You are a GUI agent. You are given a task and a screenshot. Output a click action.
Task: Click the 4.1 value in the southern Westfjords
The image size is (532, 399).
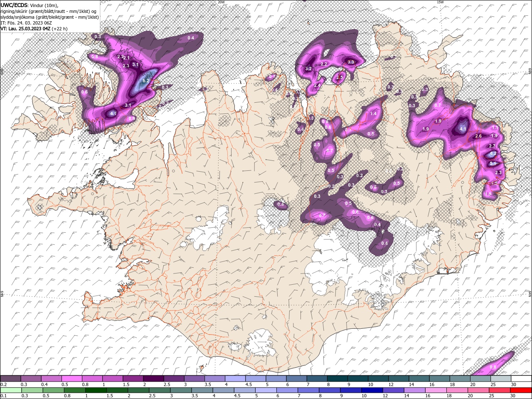pos(113,113)
